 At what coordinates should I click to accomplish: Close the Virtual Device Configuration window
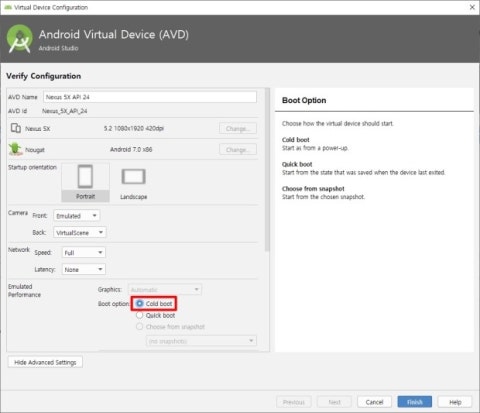[x=472, y=7]
